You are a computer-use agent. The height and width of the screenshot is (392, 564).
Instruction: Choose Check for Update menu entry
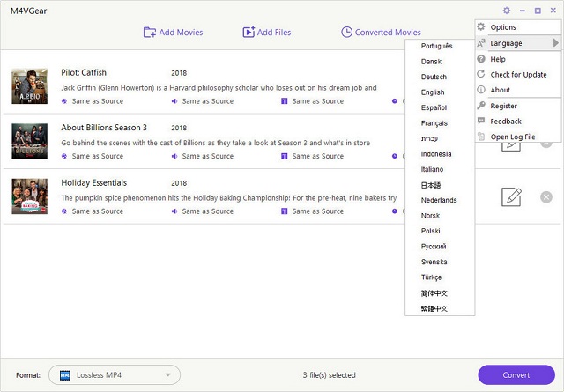tap(518, 75)
